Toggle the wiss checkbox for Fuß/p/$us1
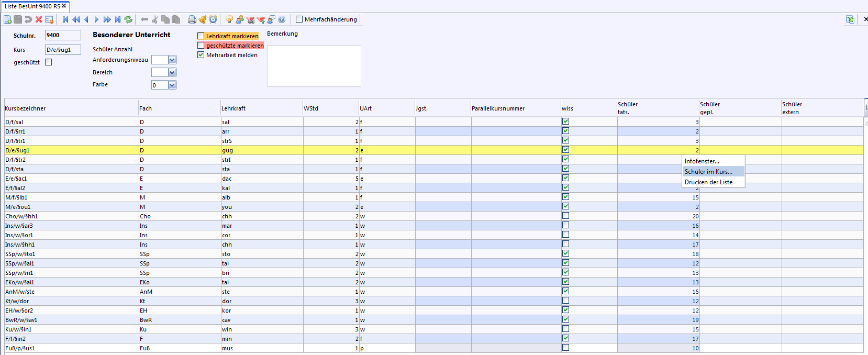This screenshot has height=355, width=868. [565, 348]
